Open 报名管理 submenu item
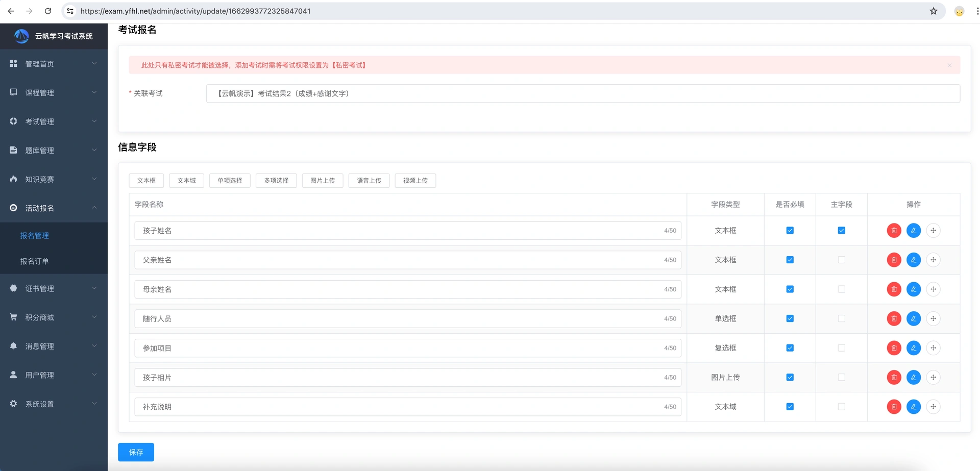This screenshot has width=980, height=471. [x=54, y=235]
